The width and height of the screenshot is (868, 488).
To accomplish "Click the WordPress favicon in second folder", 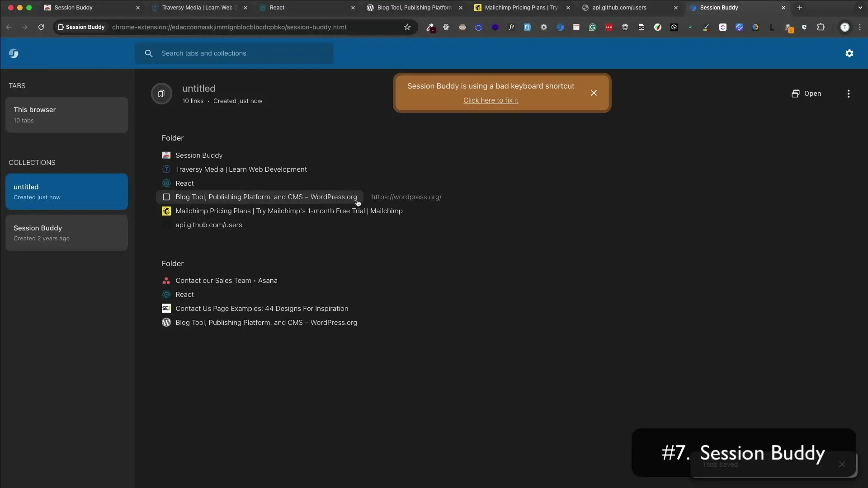I will pyautogui.click(x=166, y=323).
